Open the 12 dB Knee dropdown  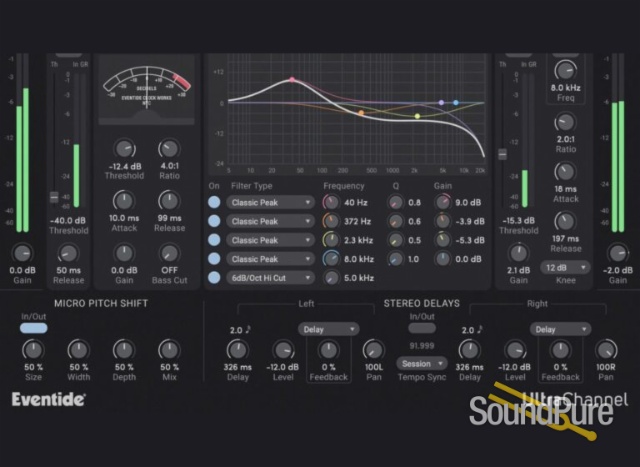(x=565, y=268)
